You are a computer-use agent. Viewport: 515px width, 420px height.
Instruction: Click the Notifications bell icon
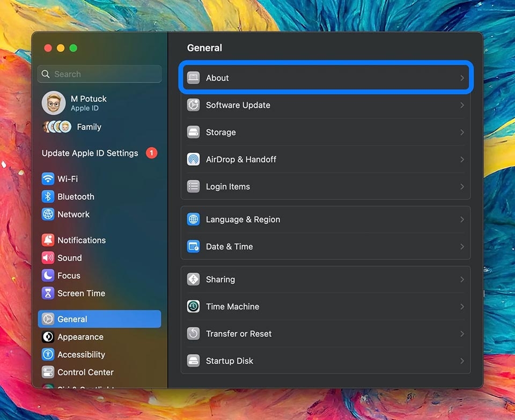click(47, 240)
